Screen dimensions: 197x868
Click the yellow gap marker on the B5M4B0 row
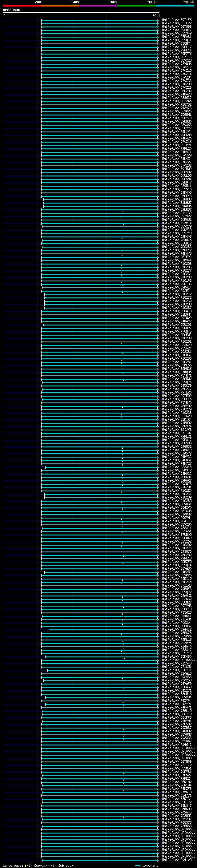(124, 658)
